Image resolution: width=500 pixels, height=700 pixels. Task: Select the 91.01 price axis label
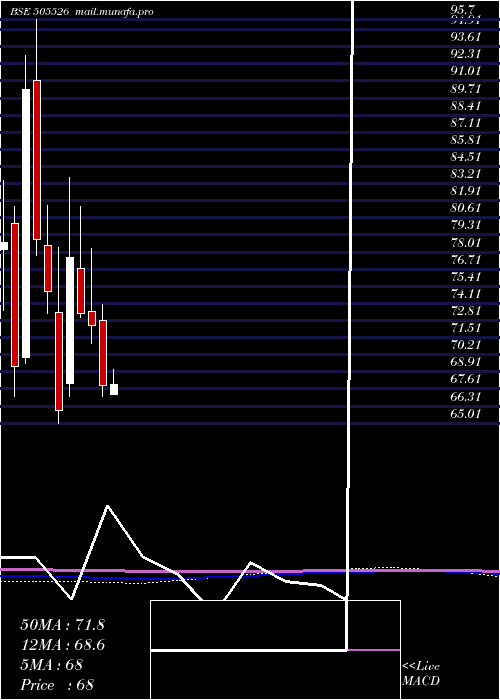(466, 71)
